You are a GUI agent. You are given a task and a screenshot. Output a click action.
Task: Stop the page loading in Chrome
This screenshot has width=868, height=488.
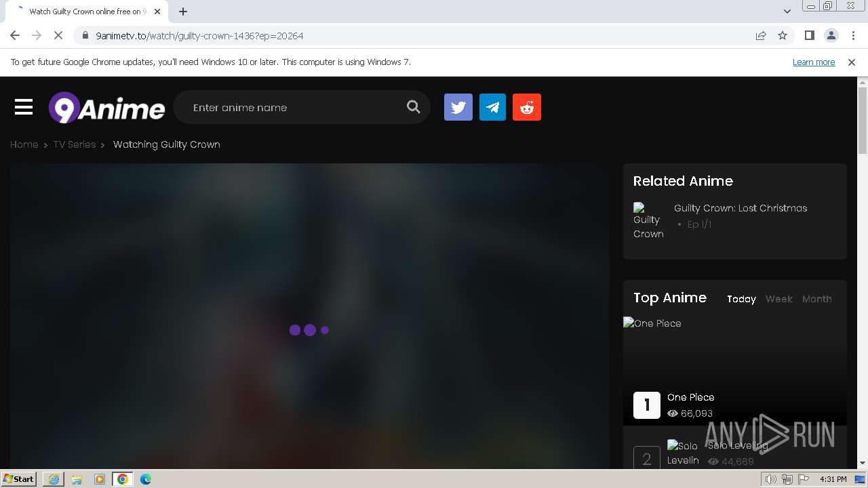[58, 36]
